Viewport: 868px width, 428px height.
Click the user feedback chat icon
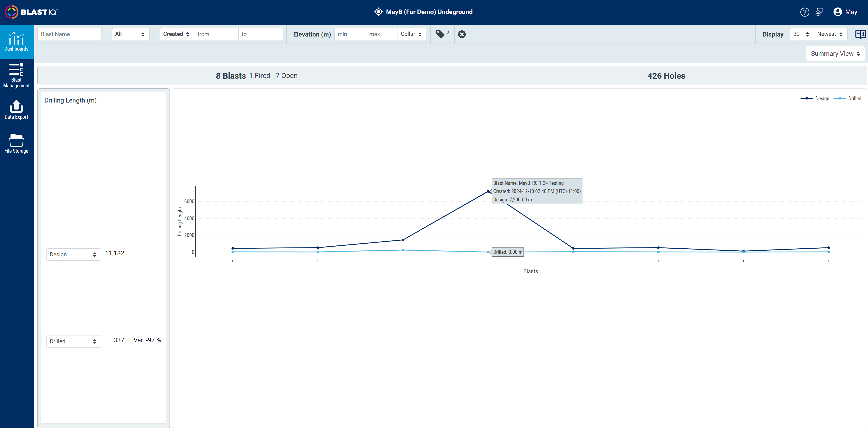tap(819, 12)
